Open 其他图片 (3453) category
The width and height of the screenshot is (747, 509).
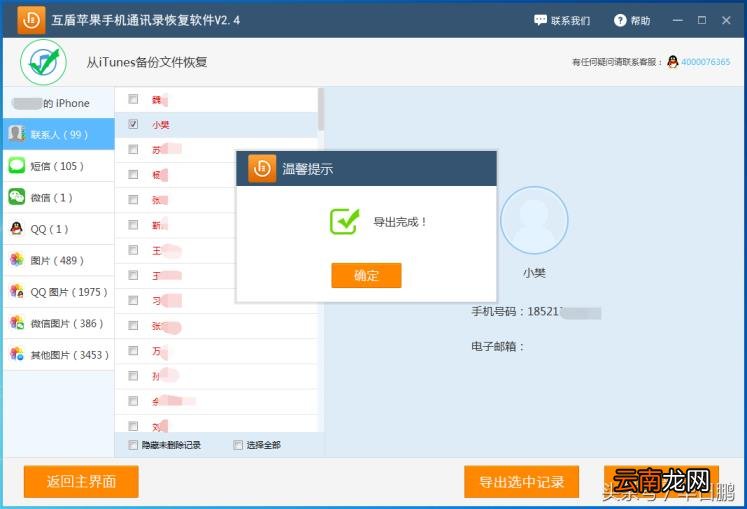(x=59, y=355)
